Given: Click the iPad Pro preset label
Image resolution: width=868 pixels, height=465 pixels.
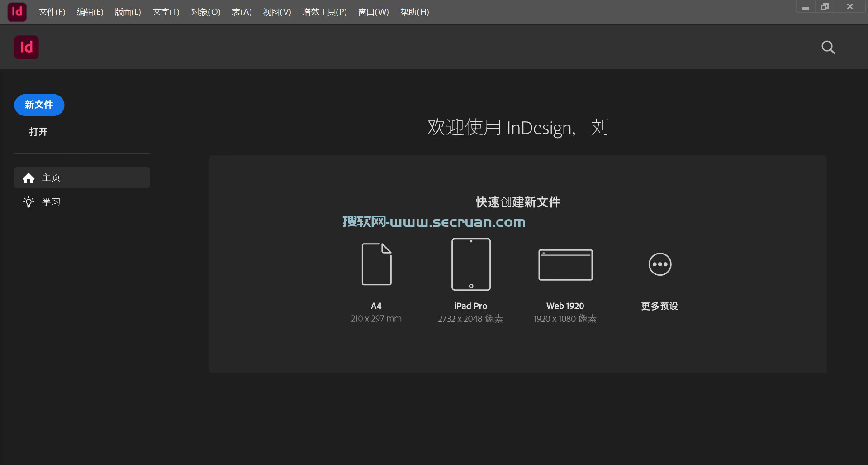Looking at the screenshot, I should click(471, 306).
